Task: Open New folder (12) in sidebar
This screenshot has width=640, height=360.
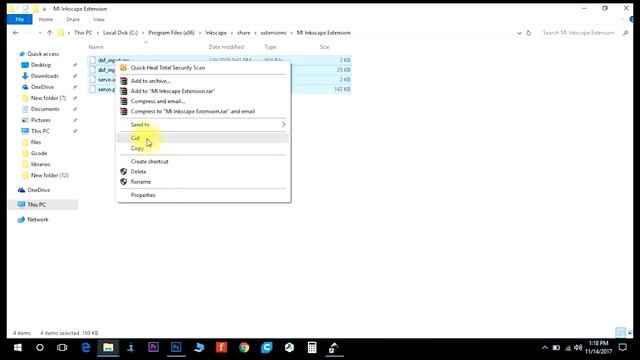Action: 50,175
